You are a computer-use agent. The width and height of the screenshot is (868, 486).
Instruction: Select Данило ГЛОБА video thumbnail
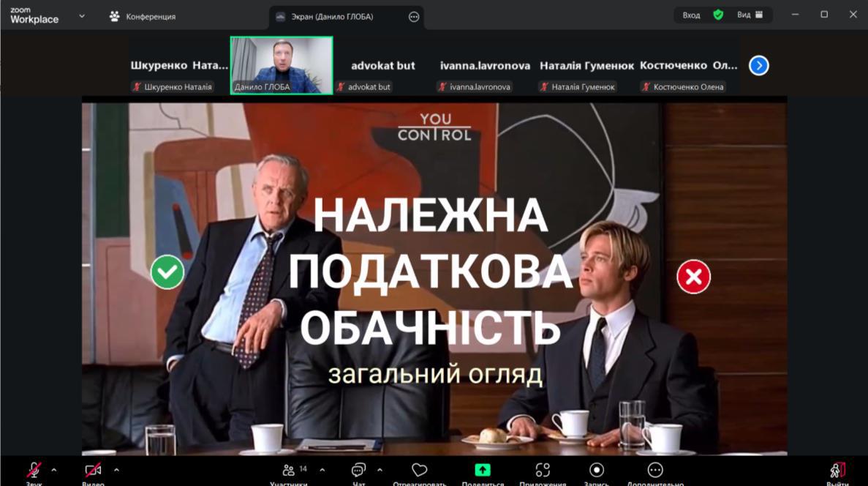click(282, 65)
